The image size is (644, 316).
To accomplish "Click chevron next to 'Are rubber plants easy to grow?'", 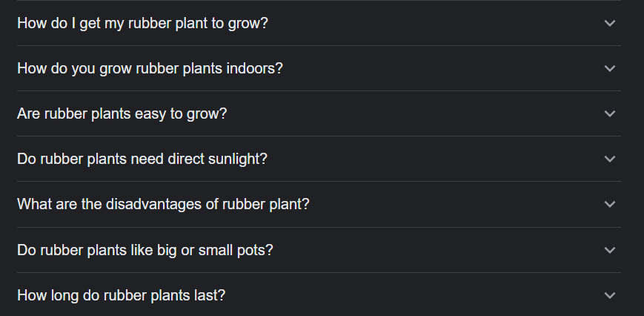I will (x=610, y=113).
